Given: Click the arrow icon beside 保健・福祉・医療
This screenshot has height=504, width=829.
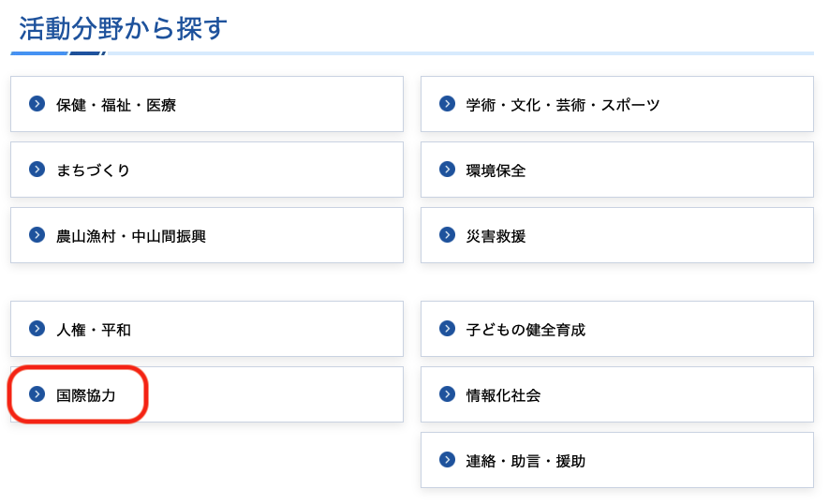Looking at the screenshot, I should 37,104.
